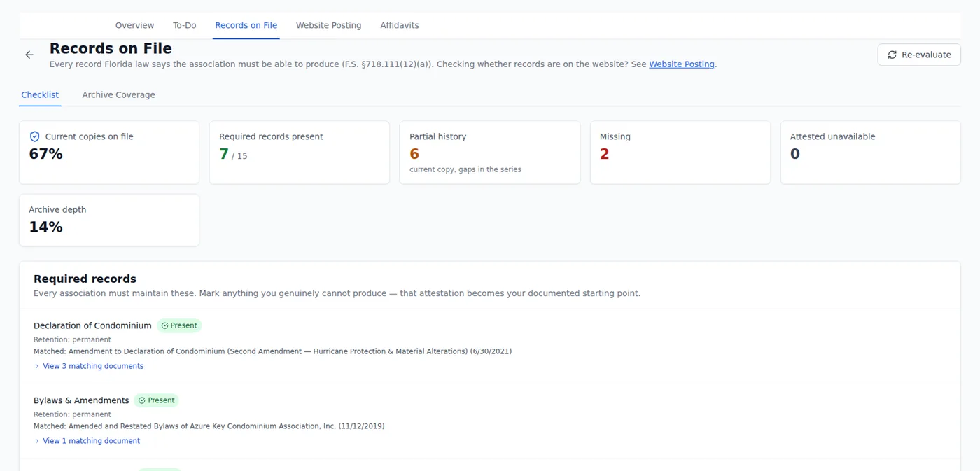Screen dimensions: 980x471
Task: Open the Overview tab
Action: pos(134,25)
